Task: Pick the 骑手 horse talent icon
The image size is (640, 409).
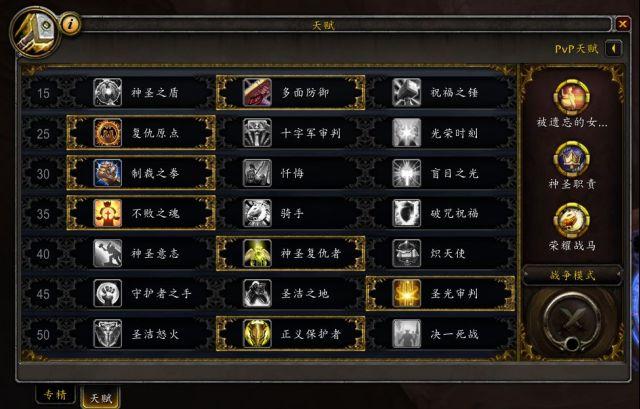Action: tap(257, 213)
